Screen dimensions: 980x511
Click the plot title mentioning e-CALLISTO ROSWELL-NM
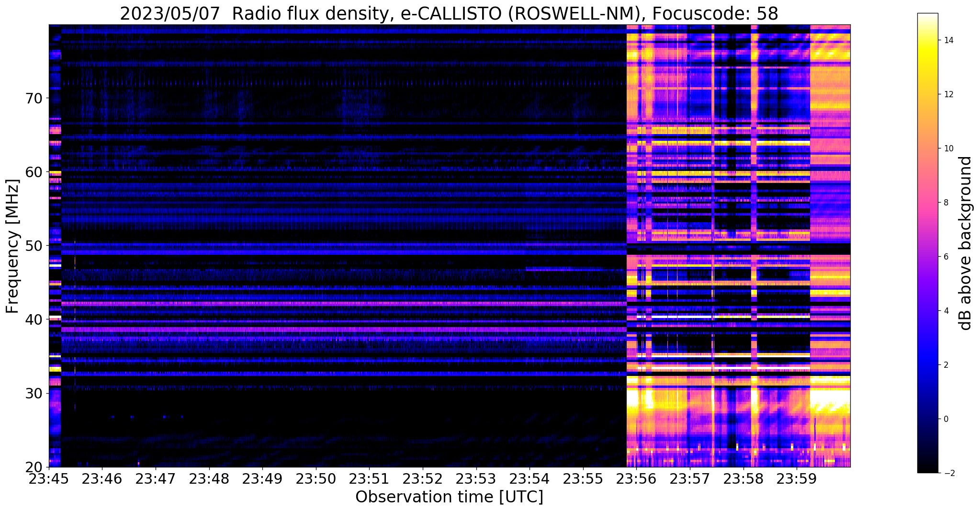pos(449,13)
